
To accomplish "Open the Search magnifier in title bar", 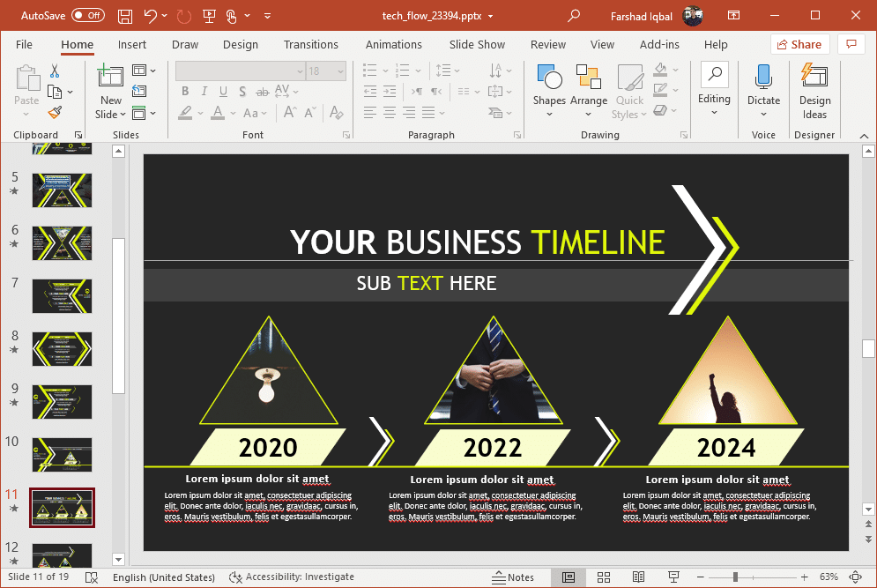I will coord(573,16).
